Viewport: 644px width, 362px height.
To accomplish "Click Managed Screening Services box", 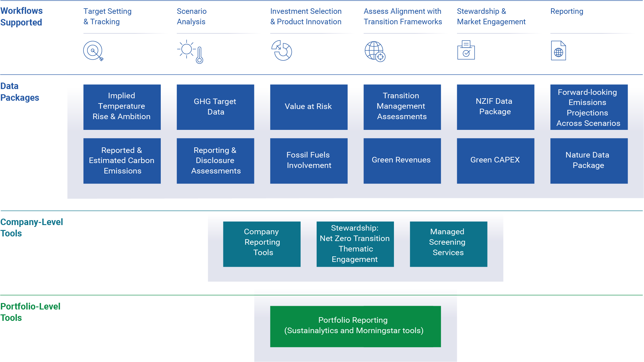I will [x=448, y=244].
